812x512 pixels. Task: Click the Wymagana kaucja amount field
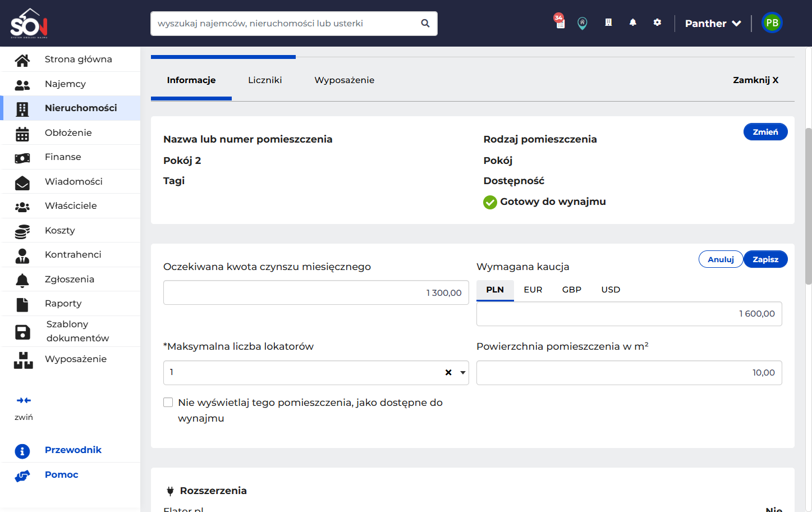point(629,314)
